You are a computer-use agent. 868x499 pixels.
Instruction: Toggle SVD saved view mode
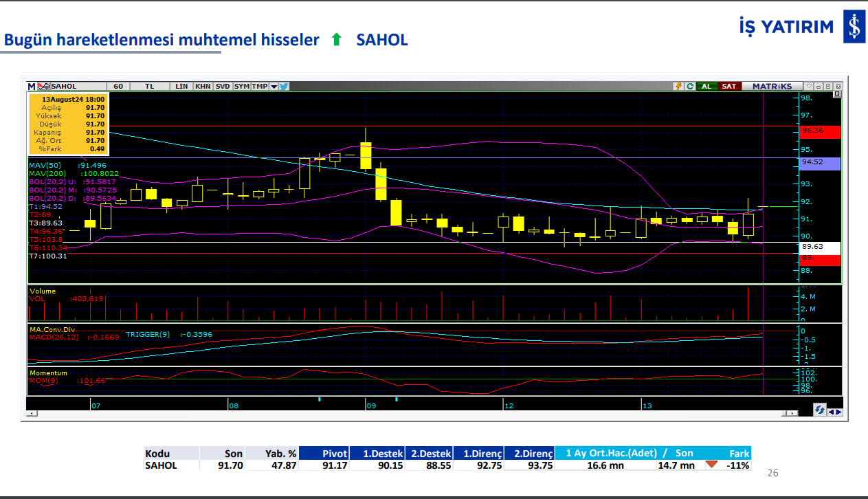pyautogui.click(x=222, y=86)
